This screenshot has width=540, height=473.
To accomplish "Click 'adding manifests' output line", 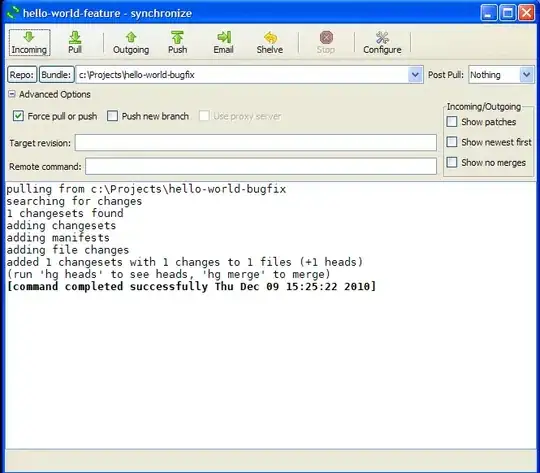I will pos(58,238).
